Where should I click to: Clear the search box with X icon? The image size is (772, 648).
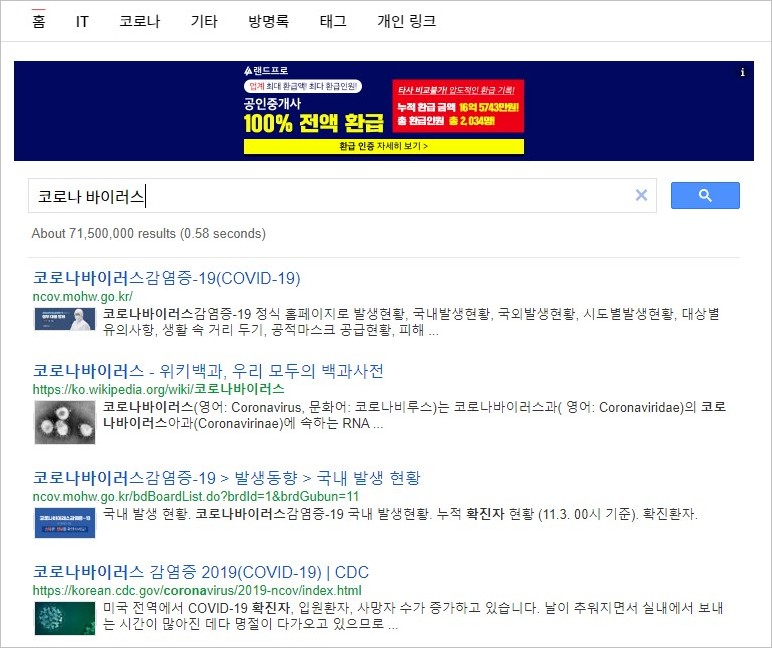(641, 195)
